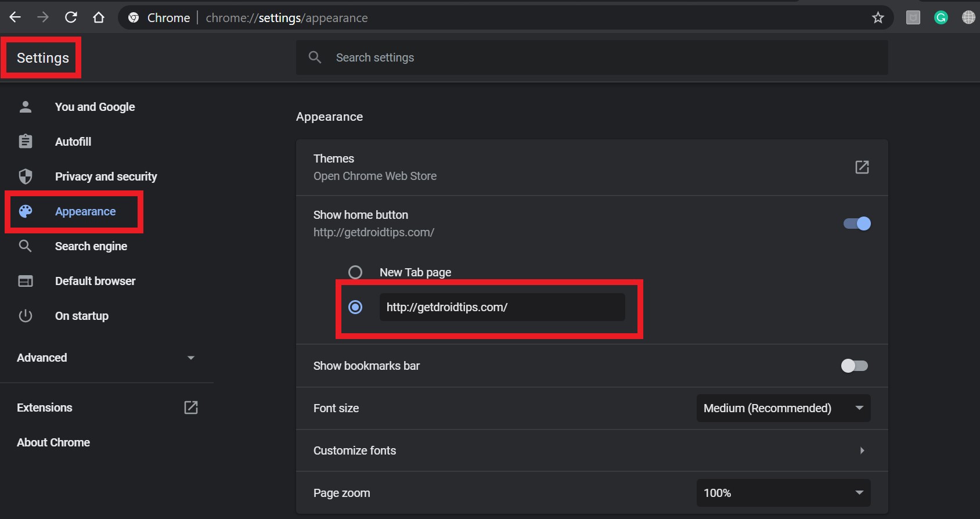Select the New Tab page radio button
This screenshot has height=519, width=980.
pos(355,272)
